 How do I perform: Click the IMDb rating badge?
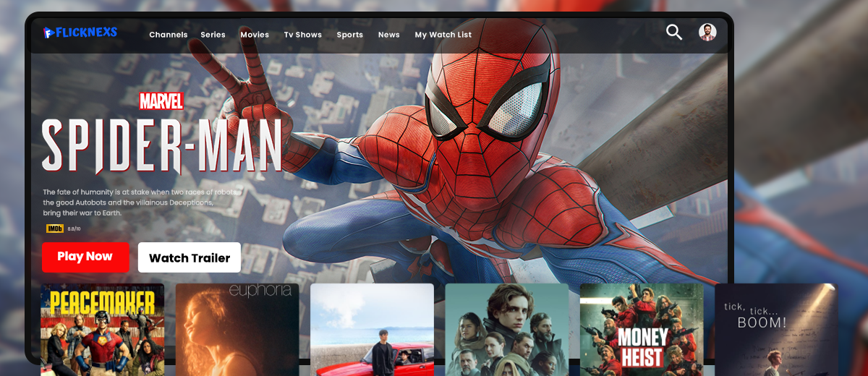point(55,228)
